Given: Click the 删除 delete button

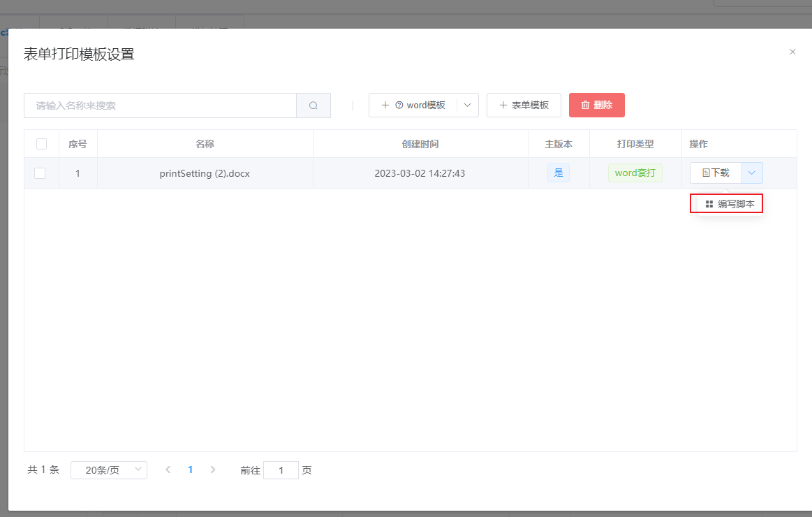Looking at the screenshot, I should point(596,105).
